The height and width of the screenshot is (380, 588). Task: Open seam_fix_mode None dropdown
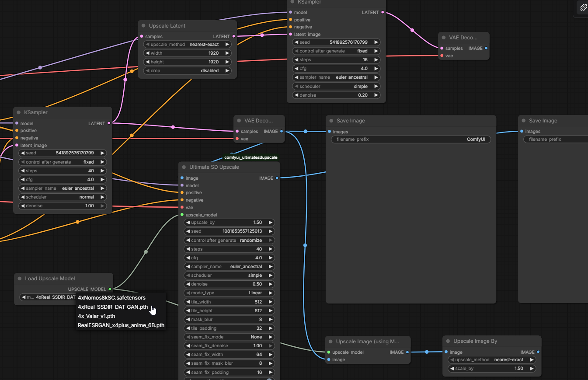230,337
